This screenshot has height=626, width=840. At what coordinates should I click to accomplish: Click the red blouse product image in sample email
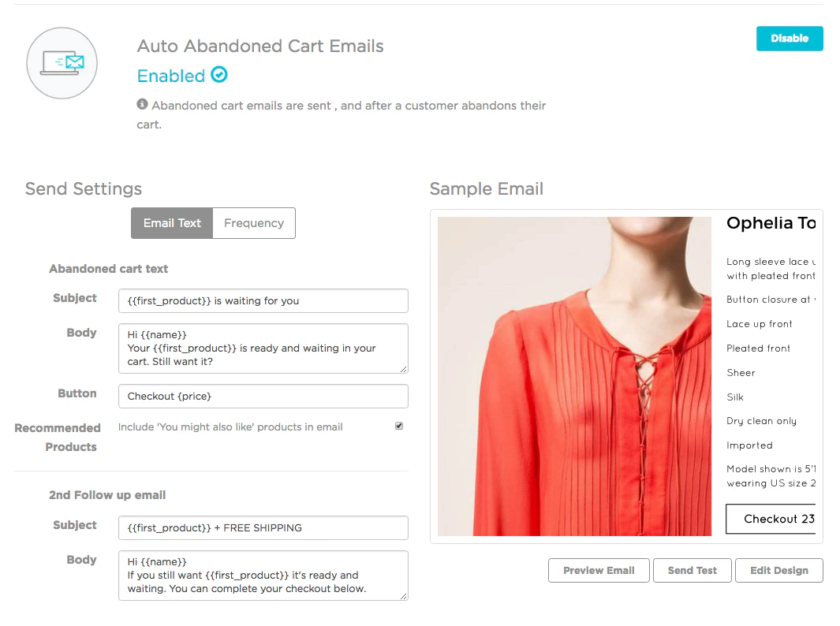(574, 376)
